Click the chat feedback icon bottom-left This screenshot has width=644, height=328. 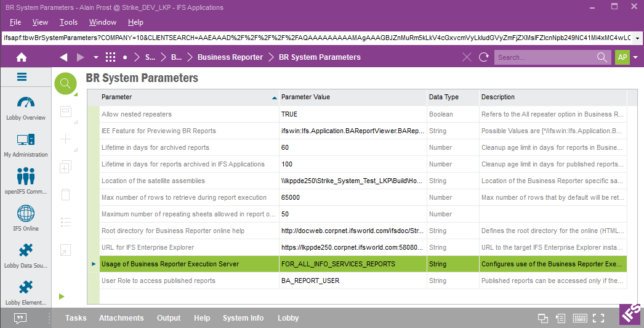pos(20,318)
